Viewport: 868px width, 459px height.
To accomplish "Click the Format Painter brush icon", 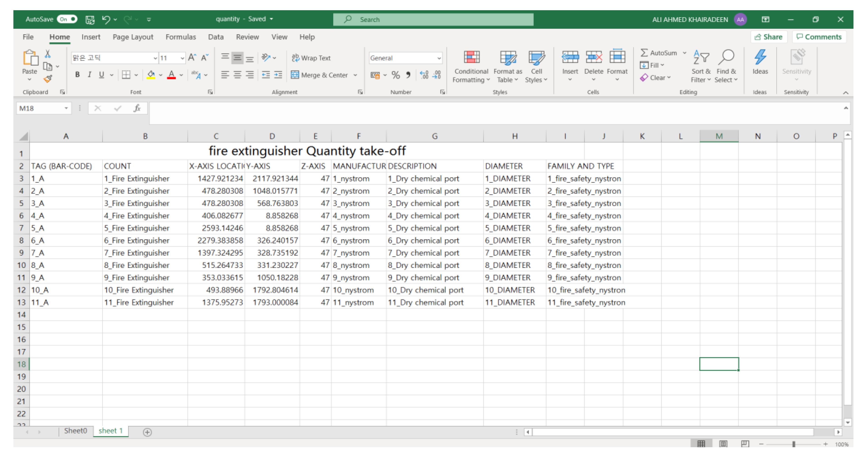I will (x=48, y=79).
